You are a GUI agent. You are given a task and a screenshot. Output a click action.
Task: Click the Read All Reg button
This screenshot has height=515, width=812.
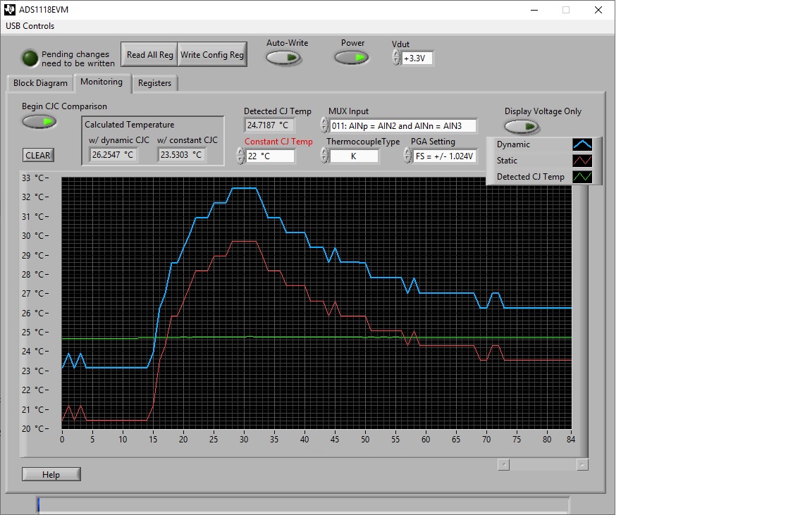pos(149,54)
